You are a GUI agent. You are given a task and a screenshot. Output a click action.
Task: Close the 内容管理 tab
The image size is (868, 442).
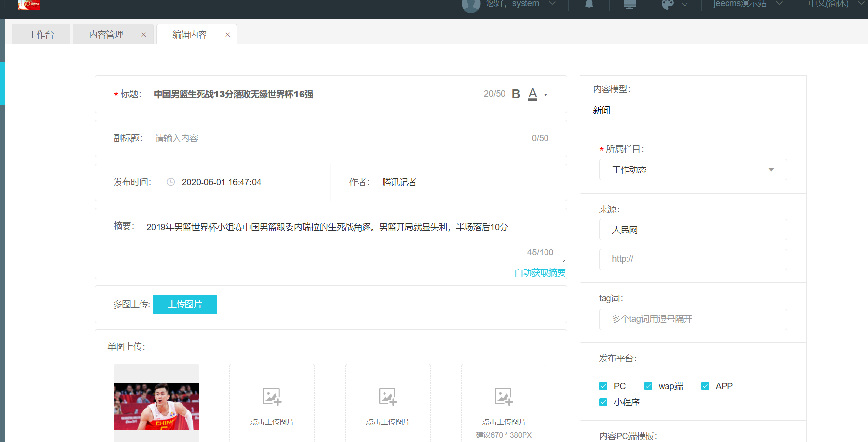pyautogui.click(x=144, y=35)
